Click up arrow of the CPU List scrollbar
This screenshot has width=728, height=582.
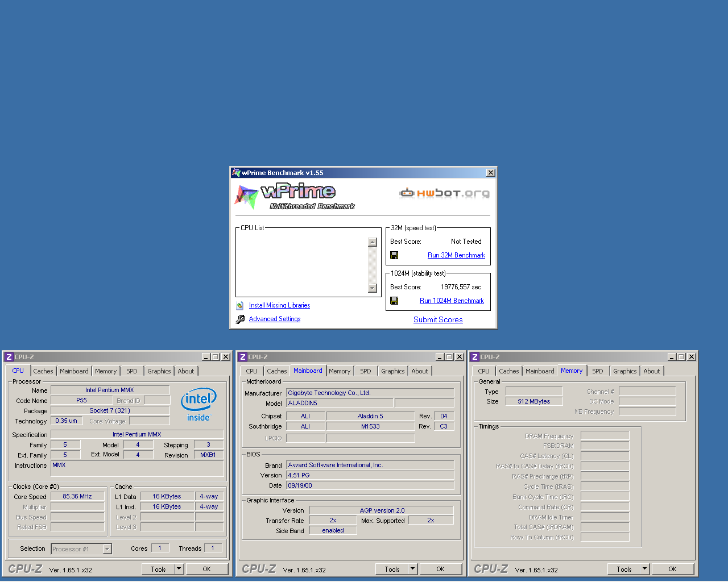(373, 242)
